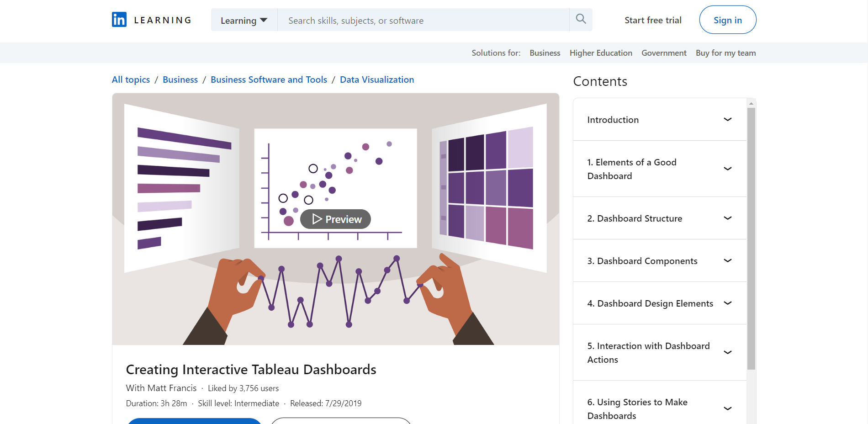This screenshot has width=868, height=424.
Task: Expand Using Stories to Make Dashboards
Action: coord(728,409)
